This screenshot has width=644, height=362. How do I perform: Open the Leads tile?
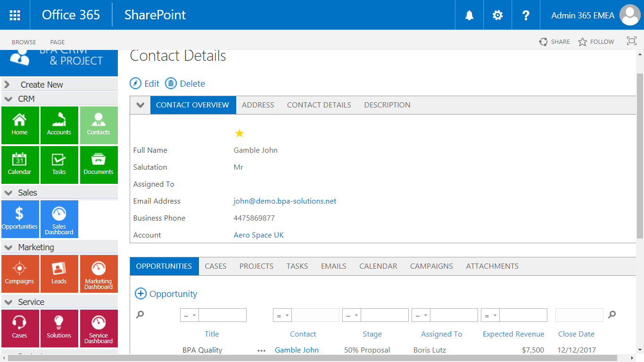[x=59, y=273]
